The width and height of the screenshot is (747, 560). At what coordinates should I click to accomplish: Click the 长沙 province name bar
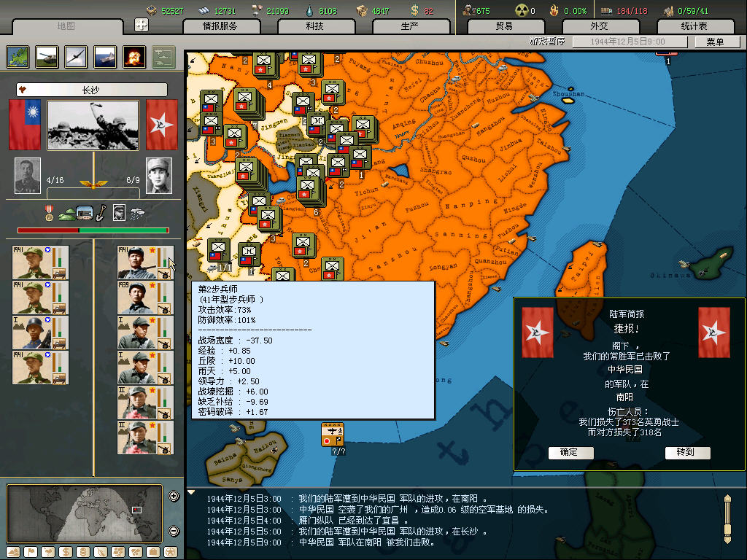[x=92, y=90]
